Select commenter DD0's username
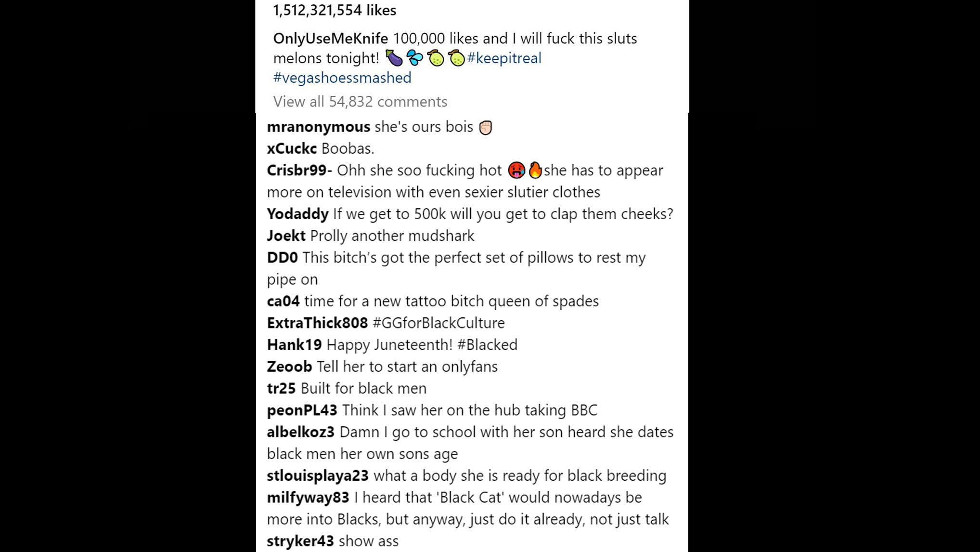The height and width of the screenshot is (552, 980). tap(282, 258)
